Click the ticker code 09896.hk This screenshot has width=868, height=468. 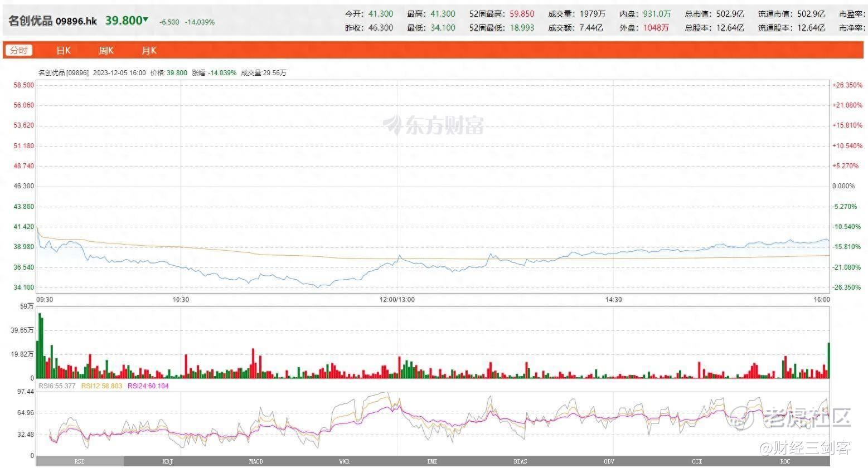(76, 21)
